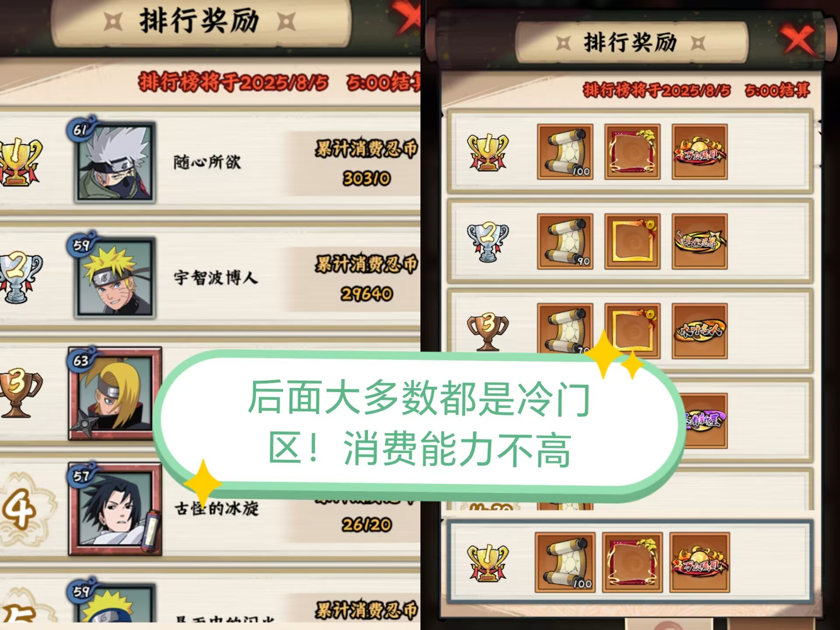Image resolution: width=840 pixels, height=630 pixels.
Task: Open Deidara avatar of third-ranked player
Action: point(115,393)
